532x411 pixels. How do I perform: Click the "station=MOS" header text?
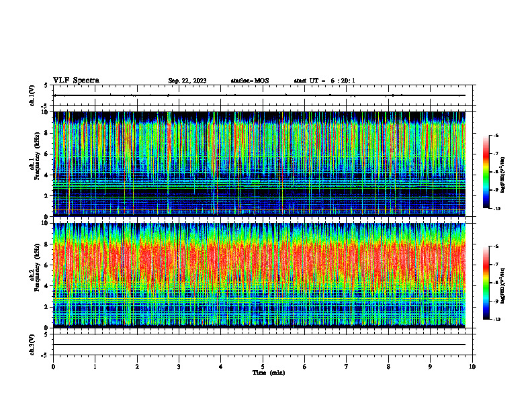250,81
